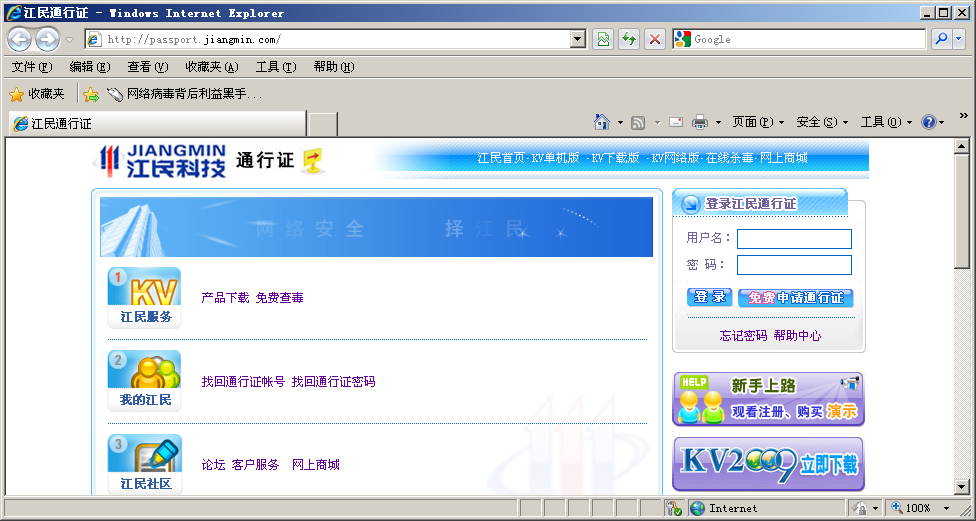Click the 我的江民 people icon
This screenshot has height=521, width=976.
(144, 381)
